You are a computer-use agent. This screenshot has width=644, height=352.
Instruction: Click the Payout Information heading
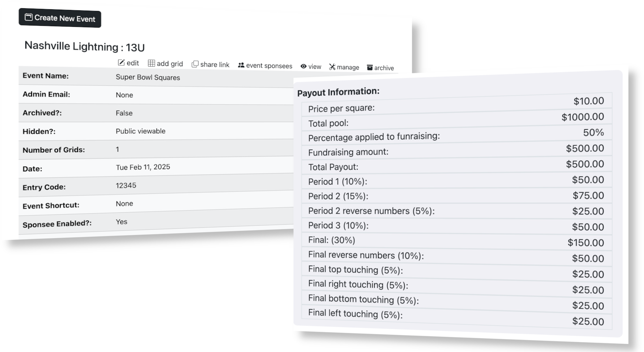[x=338, y=92]
